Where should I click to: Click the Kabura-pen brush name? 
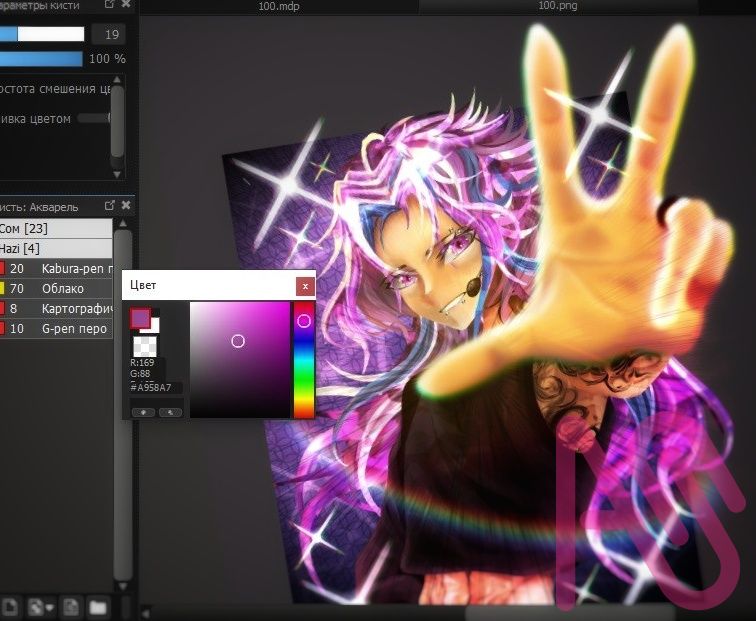click(77, 269)
